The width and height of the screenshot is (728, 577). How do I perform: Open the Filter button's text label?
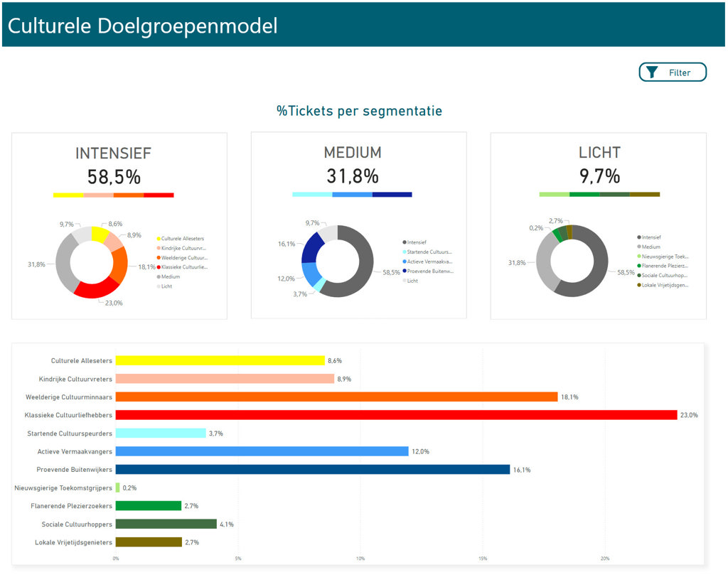tap(679, 72)
